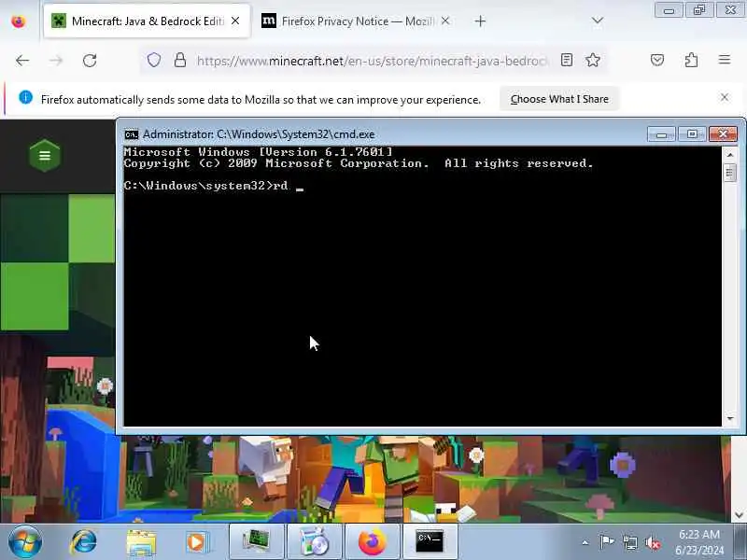Show hidden tray icons arrow
747x560 pixels.
tap(585, 542)
